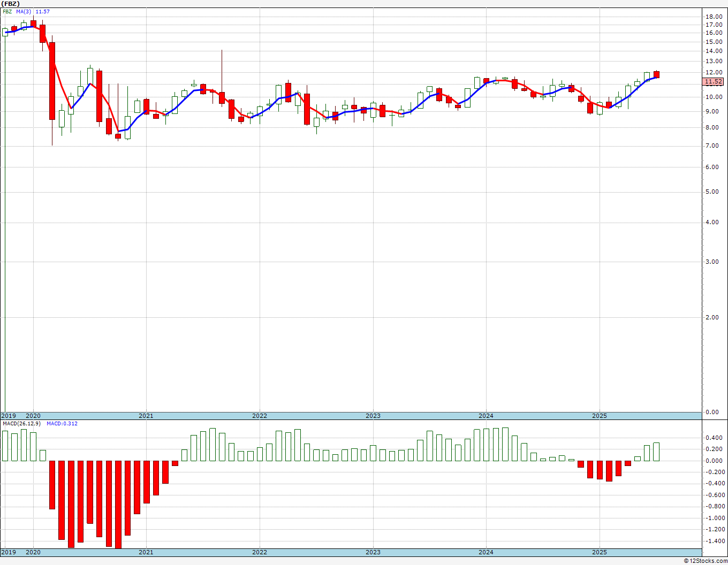Click 2021 on the MACD panel time axis
Image resolution: width=728 pixels, height=565 pixels.
point(146,552)
